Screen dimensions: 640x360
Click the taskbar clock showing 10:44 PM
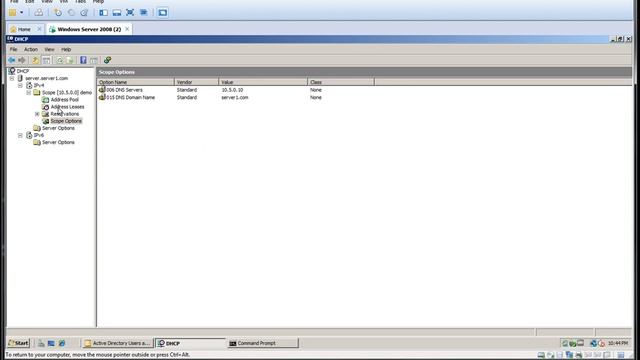click(618, 343)
